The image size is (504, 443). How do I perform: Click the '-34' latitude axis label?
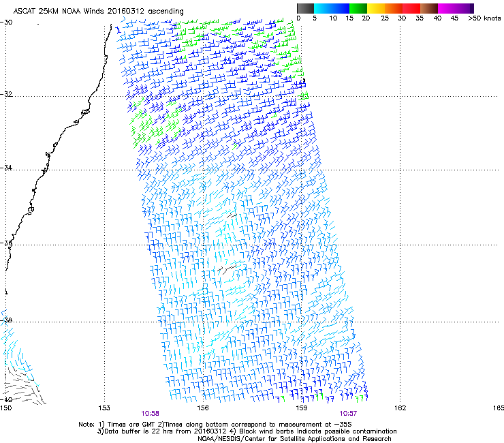[6, 168]
